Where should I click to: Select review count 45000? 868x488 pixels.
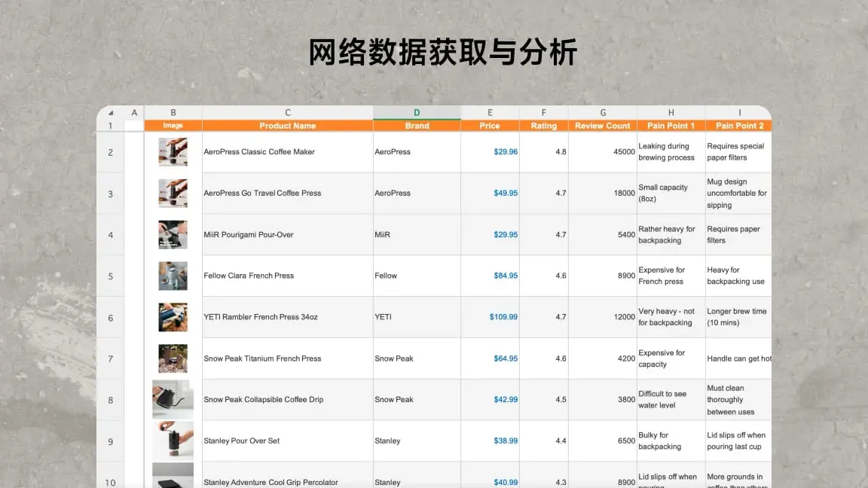[x=603, y=151]
